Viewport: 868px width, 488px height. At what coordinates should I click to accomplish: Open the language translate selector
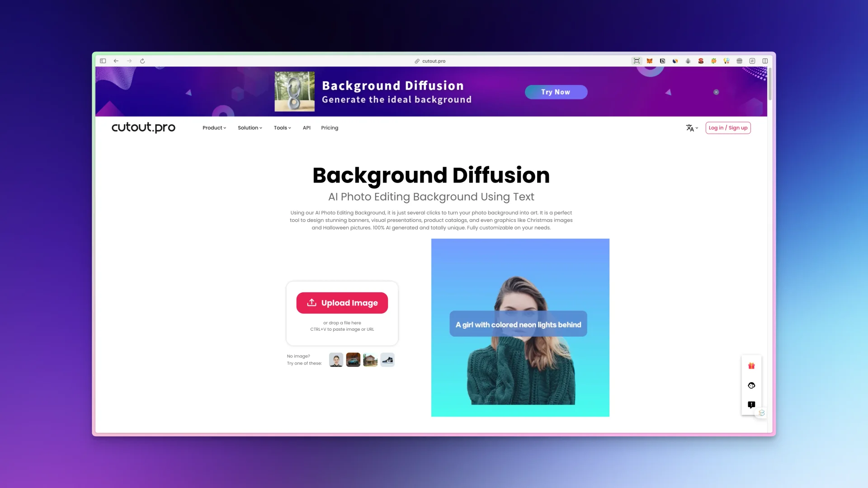[x=692, y=128]
